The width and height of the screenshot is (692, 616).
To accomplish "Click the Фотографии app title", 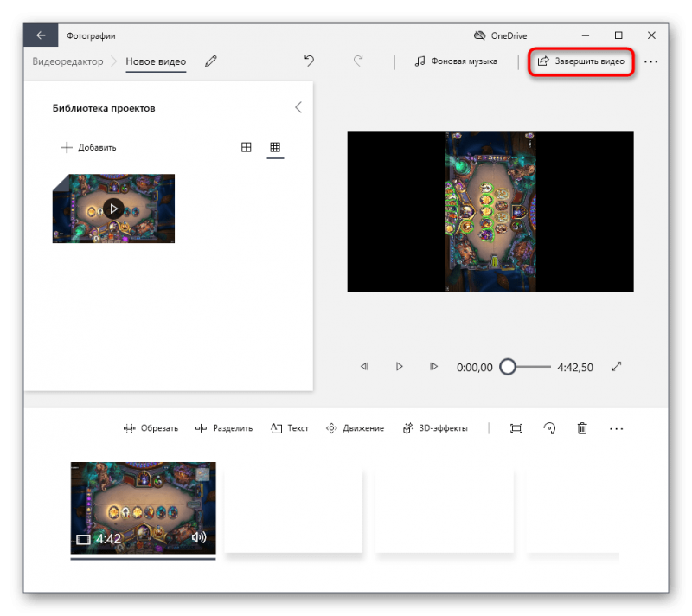I will pos(91,35).
